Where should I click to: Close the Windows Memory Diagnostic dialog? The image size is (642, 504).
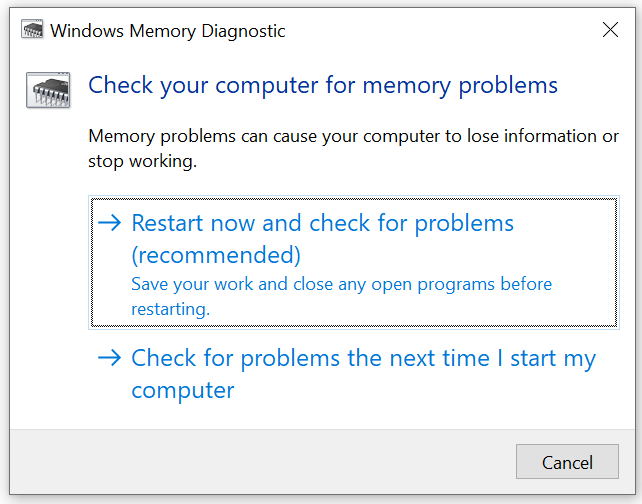coord(610,29)
